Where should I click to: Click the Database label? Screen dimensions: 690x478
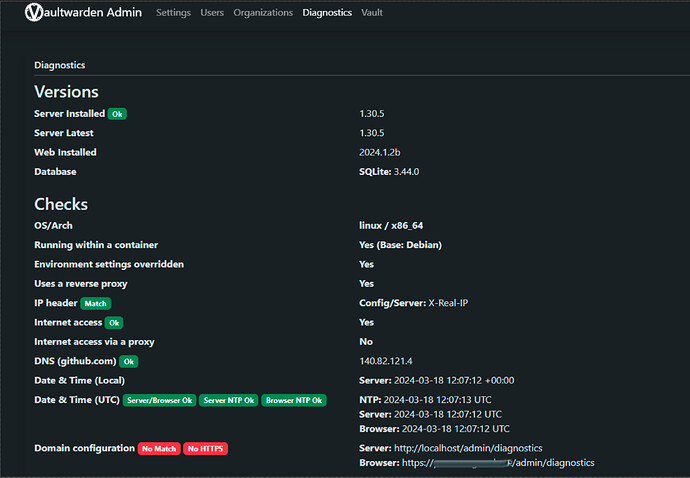pos(55,172)
